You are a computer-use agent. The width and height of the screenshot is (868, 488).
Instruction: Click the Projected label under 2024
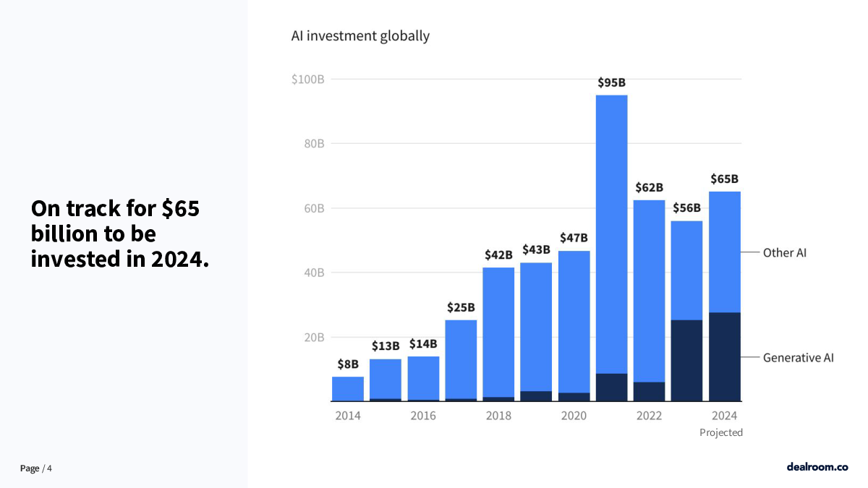721,432
